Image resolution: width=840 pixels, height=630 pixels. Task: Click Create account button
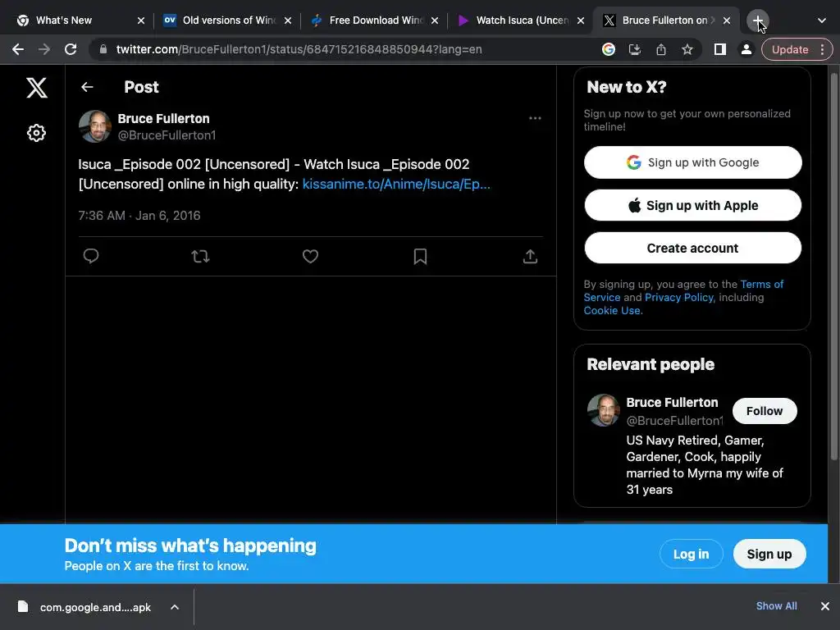(692, 248)
